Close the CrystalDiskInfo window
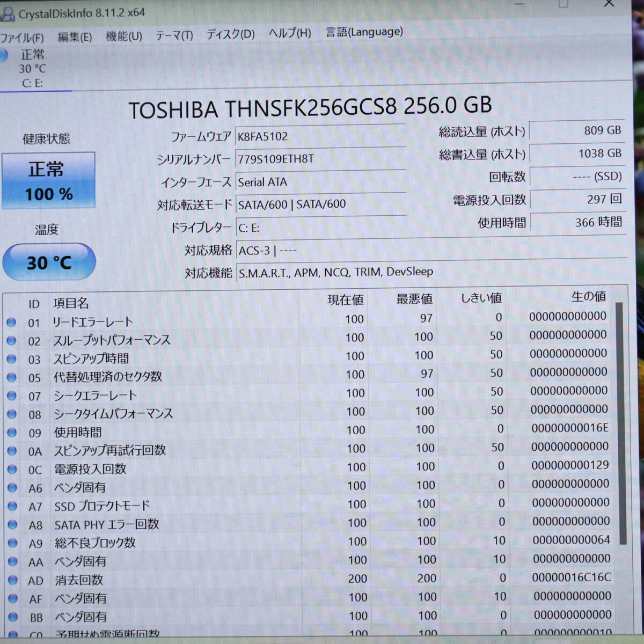The width and height of the screenshot is (644, 644). coord(609,4)
